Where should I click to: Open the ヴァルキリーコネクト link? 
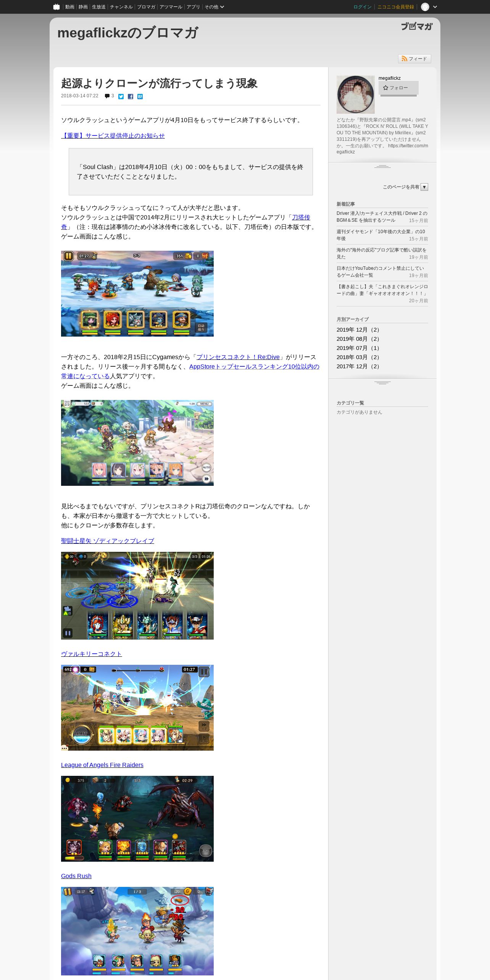point(92,654)
